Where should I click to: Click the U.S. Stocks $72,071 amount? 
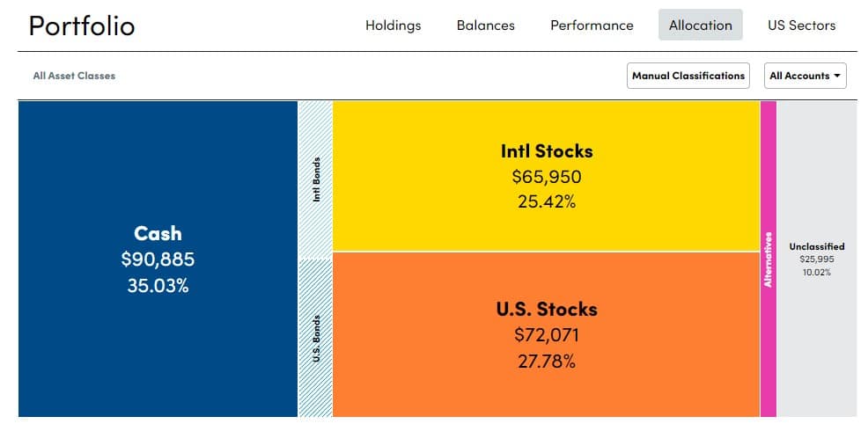pos(546,334)
